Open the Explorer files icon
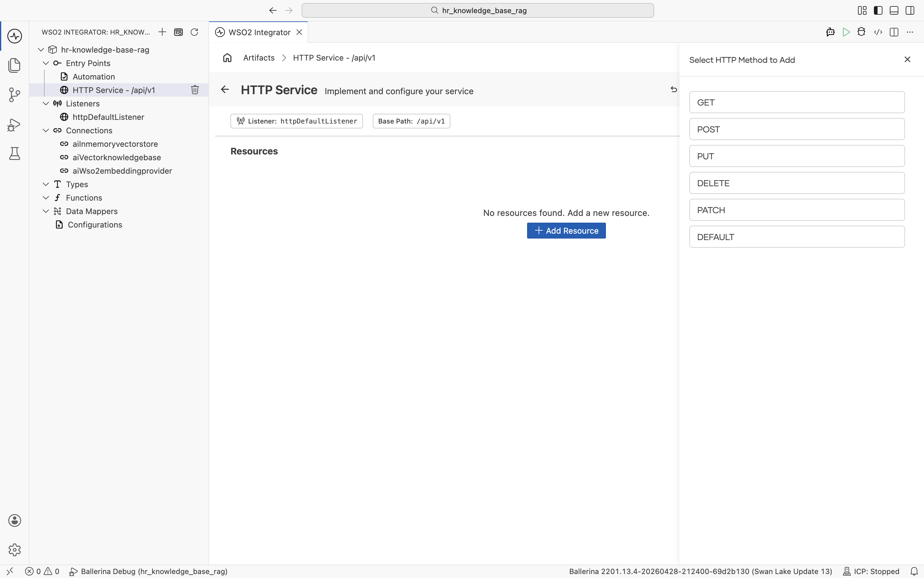 14,65
